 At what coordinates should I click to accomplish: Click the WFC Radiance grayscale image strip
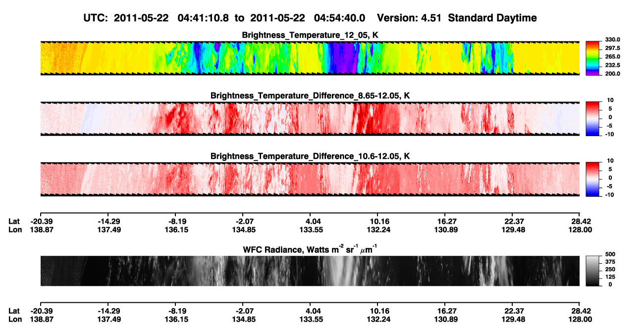click(x=310, y=271)
